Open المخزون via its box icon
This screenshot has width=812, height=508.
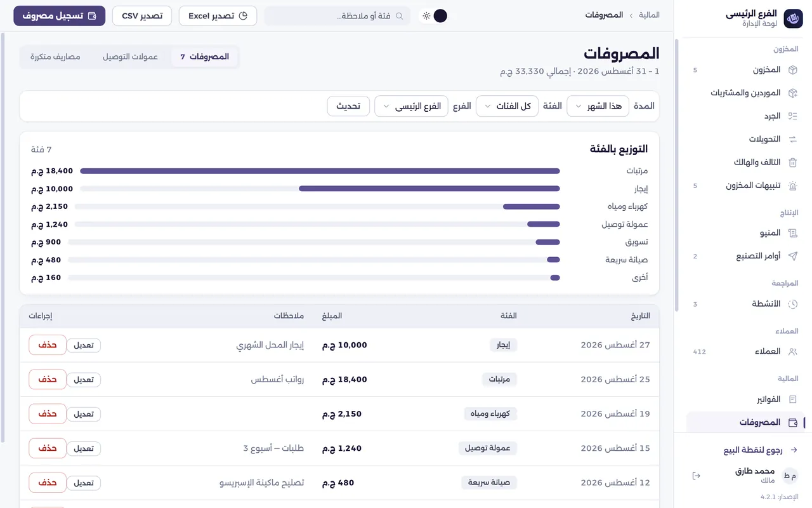pyautogui.click(x=792, y=70)
